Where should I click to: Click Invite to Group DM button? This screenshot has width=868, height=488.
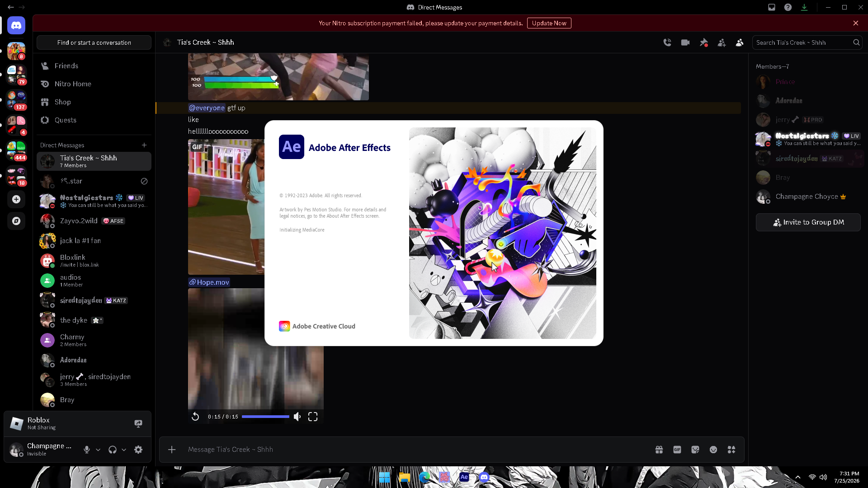pyautogui.click(x=808, y=222)
